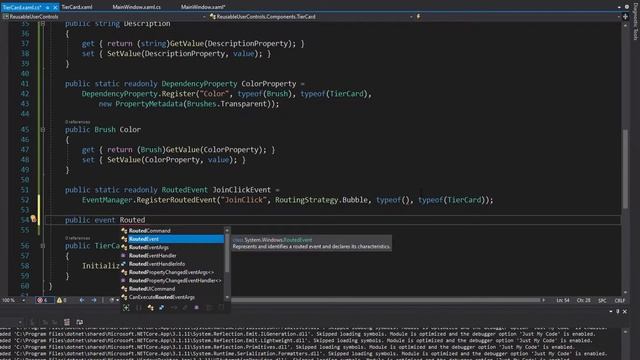640x360 pixels.
Task: Click the Output window clear all icon
Action: [x=67, y=322]
